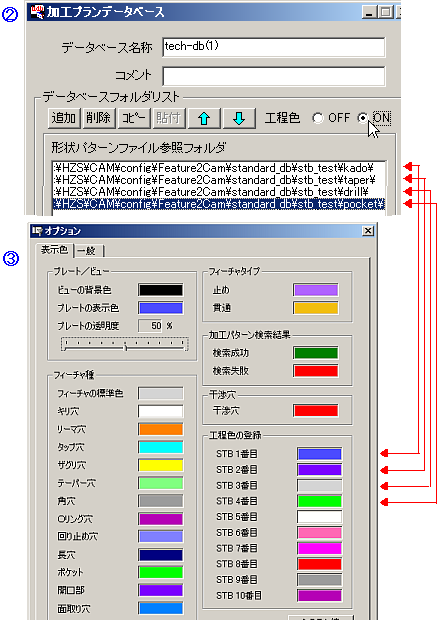Open 回り止め穴 light blue color swatch
The image size is (444, 620).
click(161, 537)
